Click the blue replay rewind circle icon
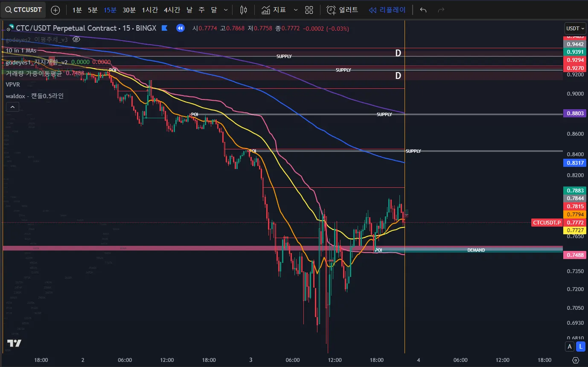The height and width of the screenshot is (367, 588). [x=180, y=28]
